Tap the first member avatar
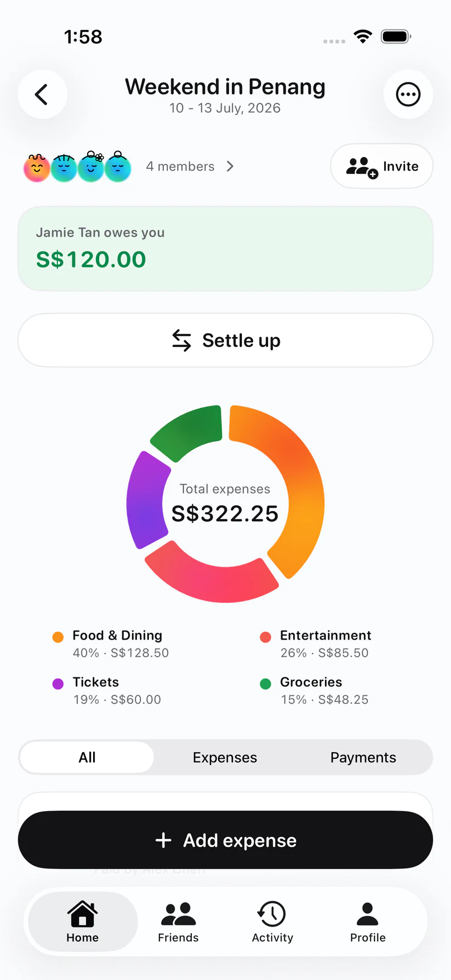Viewport: 451px width, 980px height. pyautogui.click(x=37, y=167)
